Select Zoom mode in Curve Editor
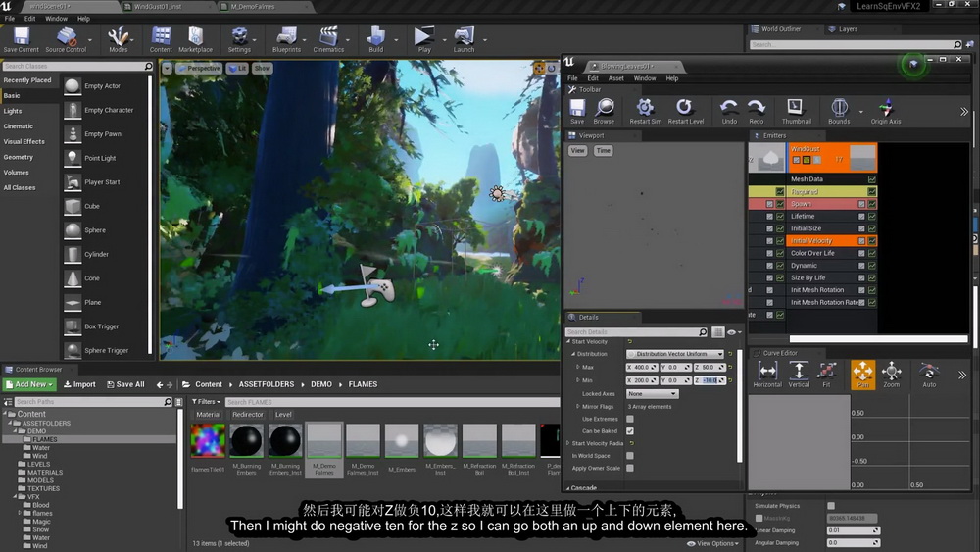 [891, 376]
